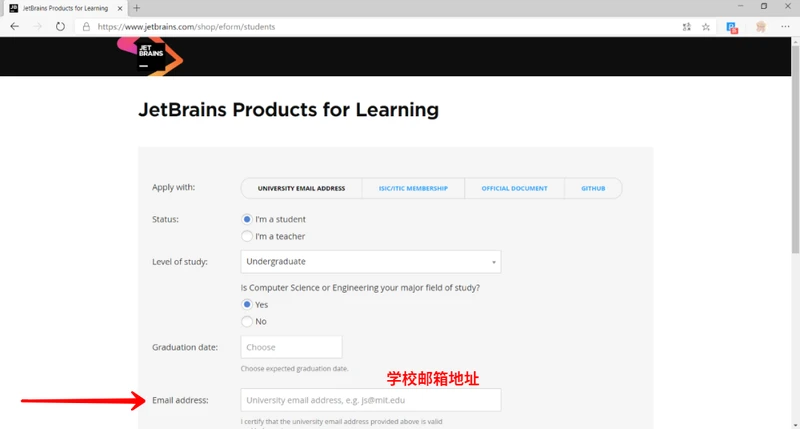Click the page vertical scrollbar thumb
Image resolution: width=800 pixels, height=429 pixels.
click(795, 150)
